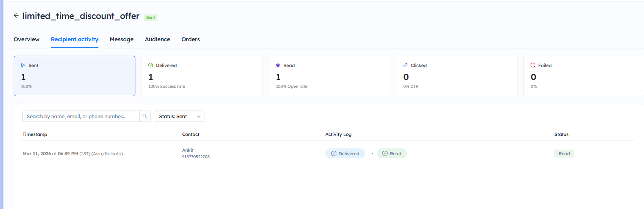
Task: Click the Read status badge in row
Action: [x=564, y=153]
